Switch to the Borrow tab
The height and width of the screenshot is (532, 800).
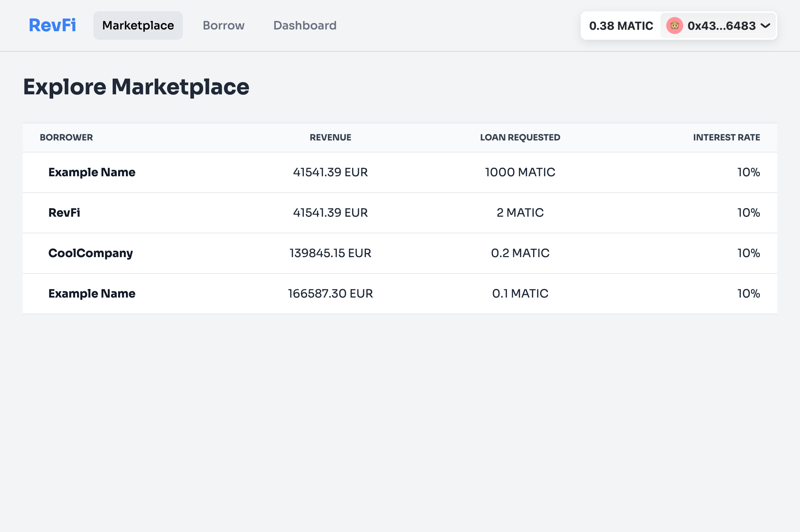click(x=224, y=26)
